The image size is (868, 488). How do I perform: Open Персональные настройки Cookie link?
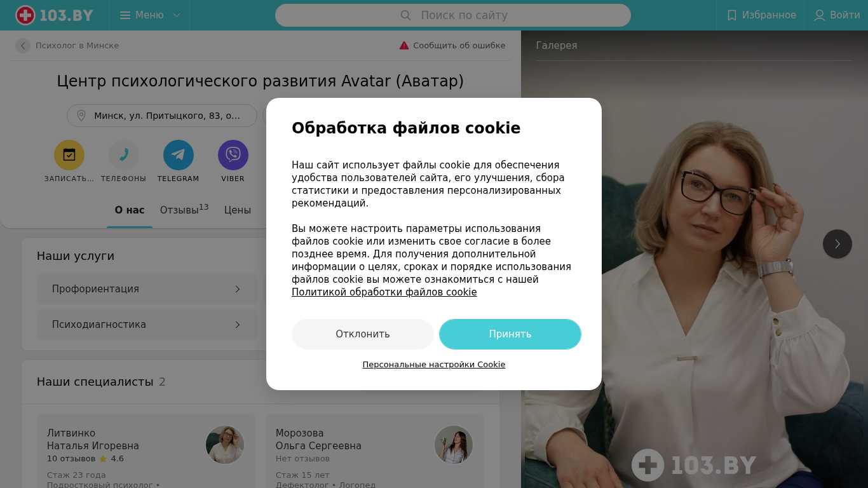coord(434,365)
